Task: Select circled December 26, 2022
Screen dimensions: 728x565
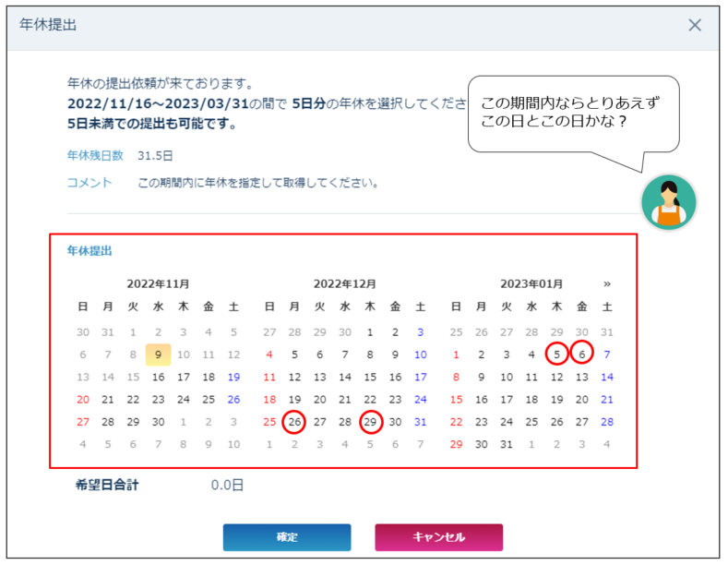Action: pos(294,422)
